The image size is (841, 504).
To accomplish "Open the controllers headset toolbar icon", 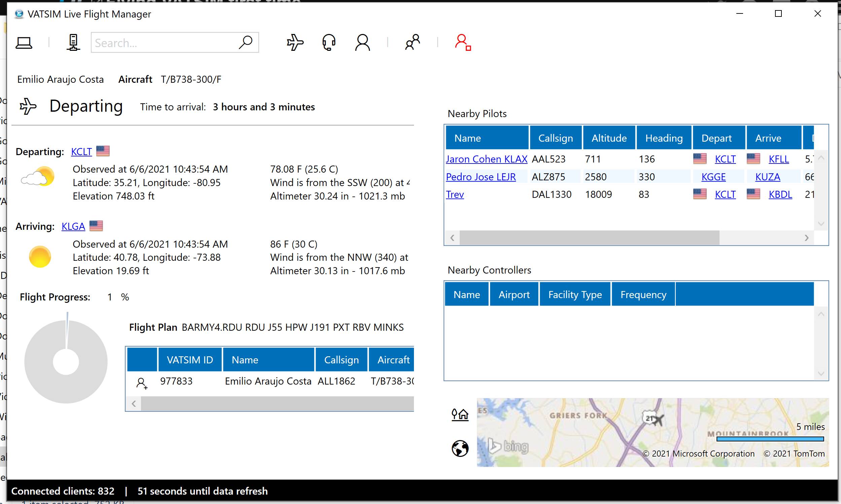I will (328, 43).
